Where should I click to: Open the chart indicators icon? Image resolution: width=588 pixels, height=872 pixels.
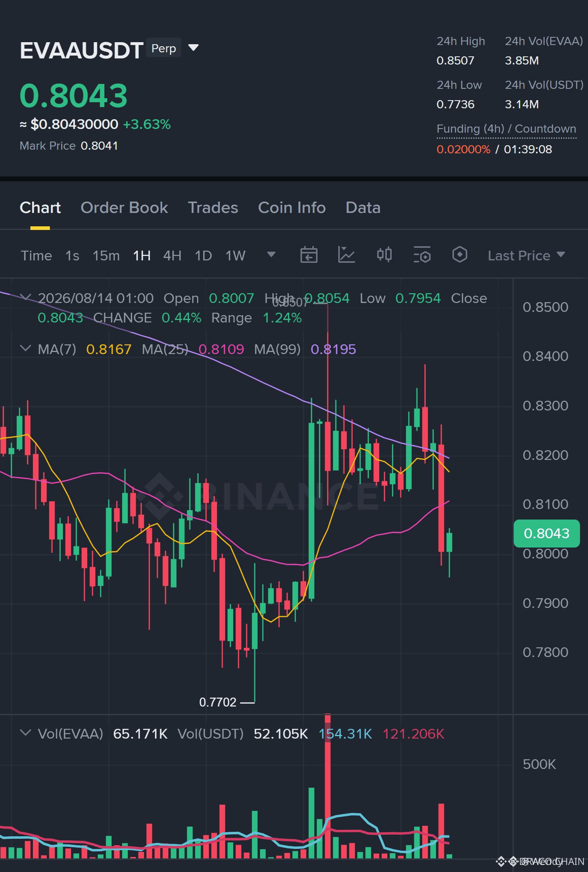346,255
